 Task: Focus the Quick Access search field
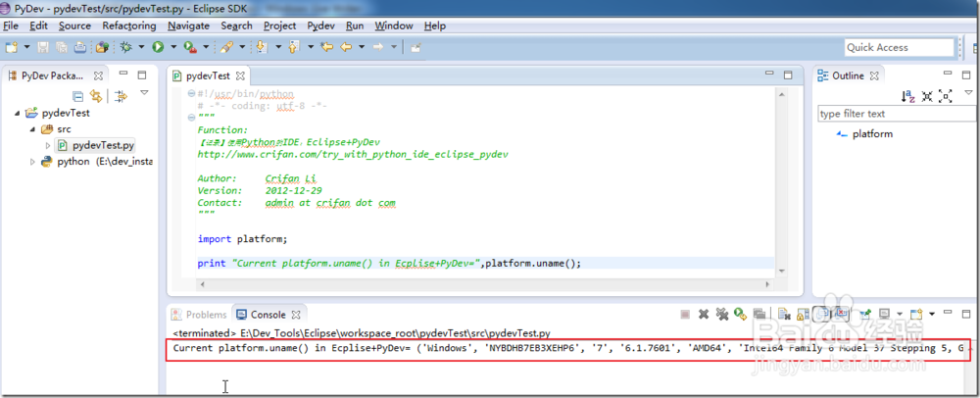(900, 47)
